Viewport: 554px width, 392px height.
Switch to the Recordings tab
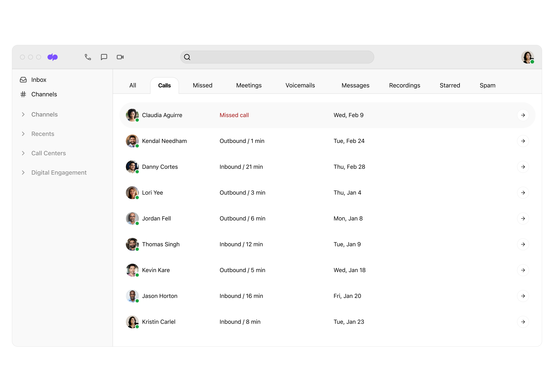(x=404, y=85)
